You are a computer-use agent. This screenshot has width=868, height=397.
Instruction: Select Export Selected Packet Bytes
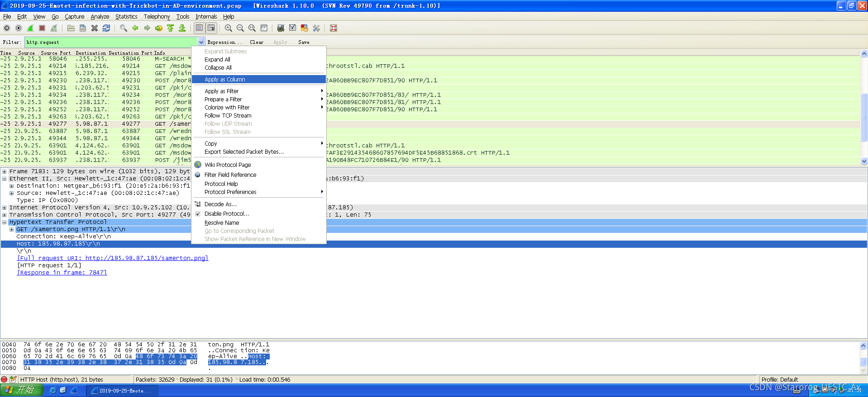258,152
